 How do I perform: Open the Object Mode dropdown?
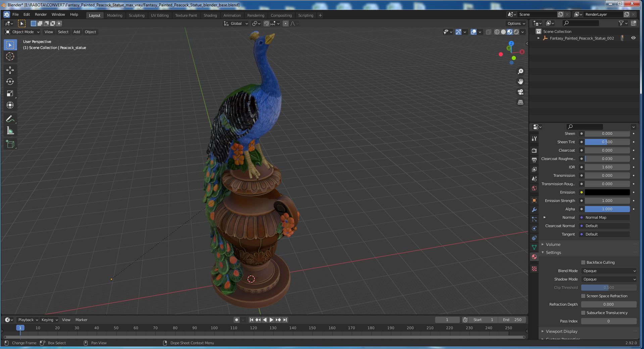(x=22, y=32)
